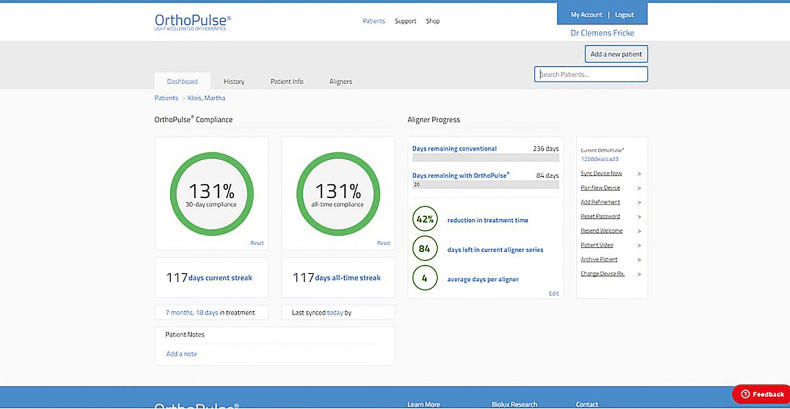Click the arrow beside Pair New Device
Image resolution: width=790 pixels, height=409 pixels.
pos(639,188)
